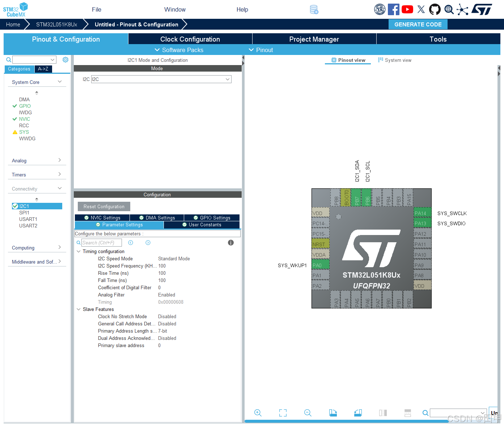Click STM32L051K8Ux breadcrumb
504x427 pixels.
(x=57, y=24)
